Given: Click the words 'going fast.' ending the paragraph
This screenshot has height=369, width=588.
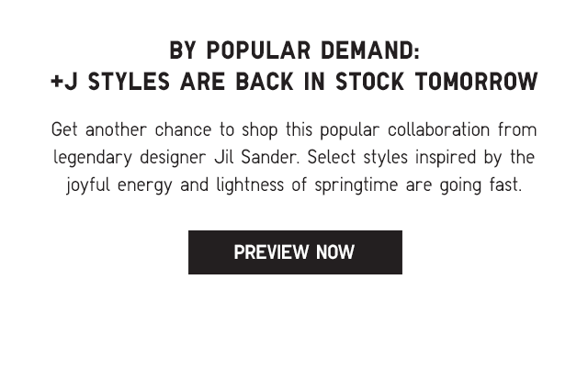Looking at the screenshot, I should pos(481,185).
